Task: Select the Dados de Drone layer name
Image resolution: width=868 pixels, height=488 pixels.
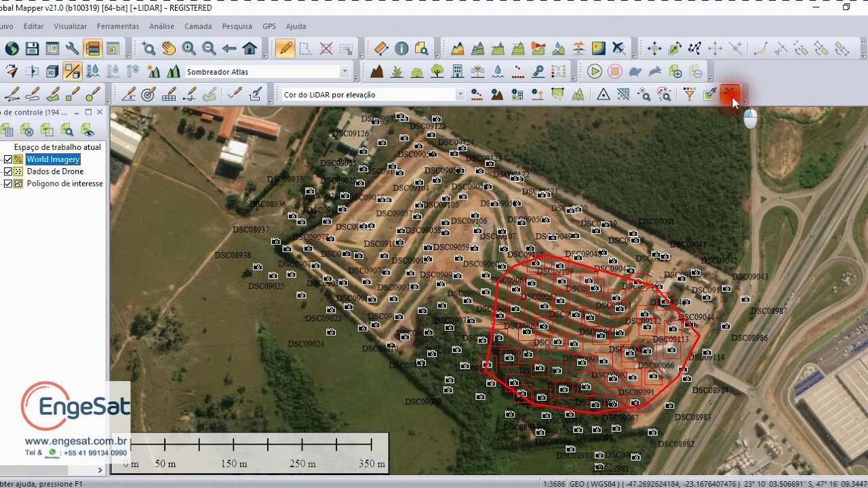Action: click(55, 171)
